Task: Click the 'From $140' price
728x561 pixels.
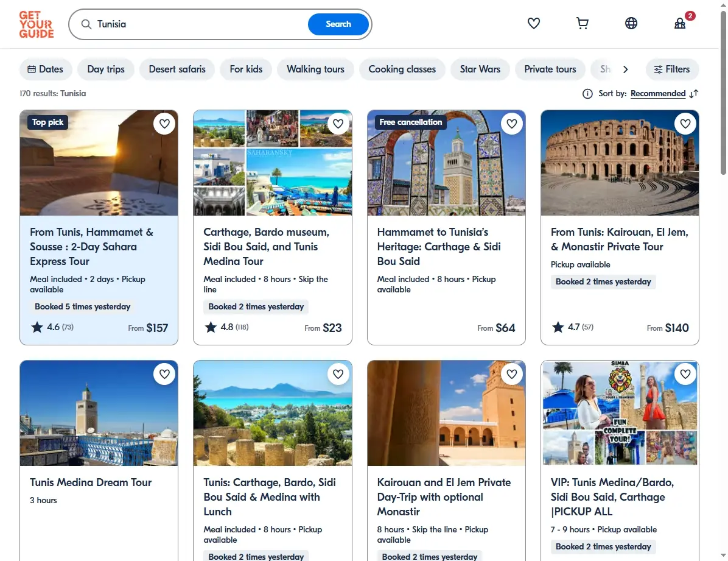Action: pos(668,328)
